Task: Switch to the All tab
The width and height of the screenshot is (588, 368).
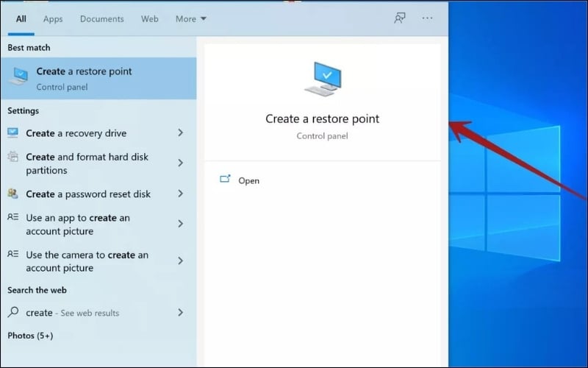Action: coord(21,19)
